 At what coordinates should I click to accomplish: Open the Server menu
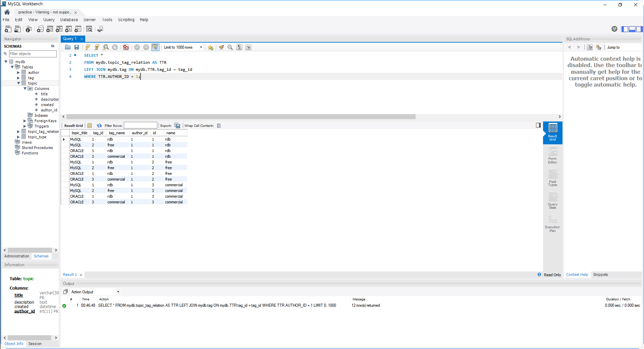[x=90, y=20]
